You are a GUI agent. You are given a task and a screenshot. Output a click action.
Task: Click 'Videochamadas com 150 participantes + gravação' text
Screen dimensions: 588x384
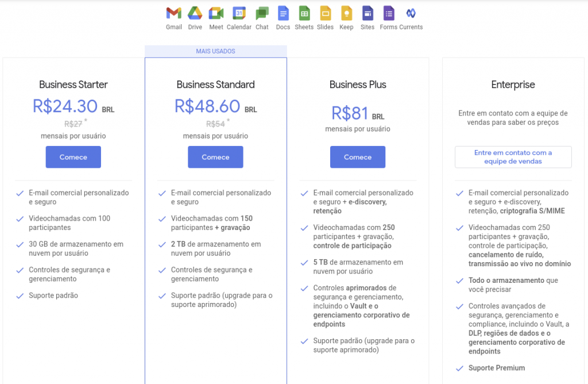click(x=211, y=223)
